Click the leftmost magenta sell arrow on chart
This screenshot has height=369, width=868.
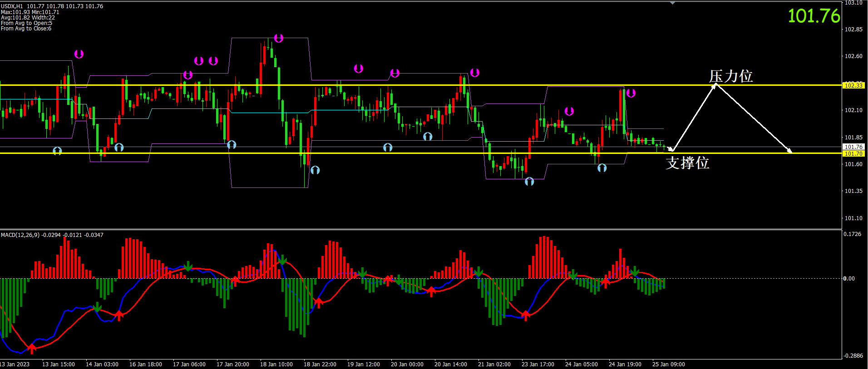pyautogui.click(x=79, y=54)
